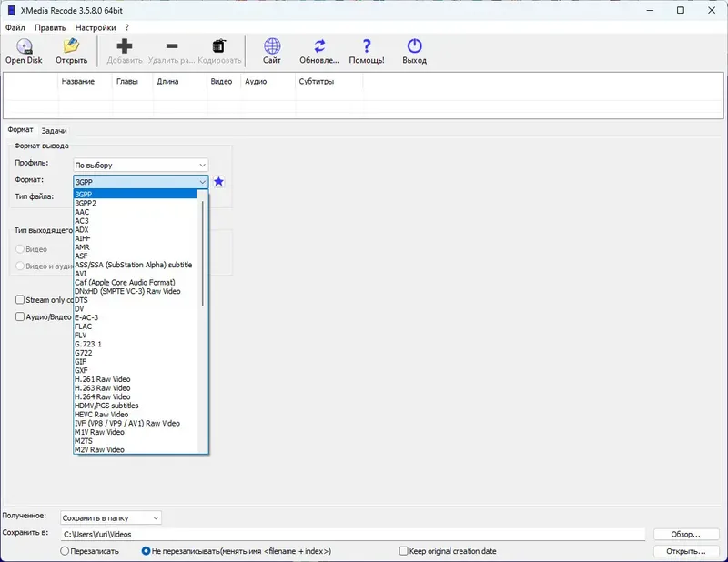Image resolution: width=728 pixels, height=562 pixels.
Task: Switch to the Формат tab
Action: click(20, 129)
